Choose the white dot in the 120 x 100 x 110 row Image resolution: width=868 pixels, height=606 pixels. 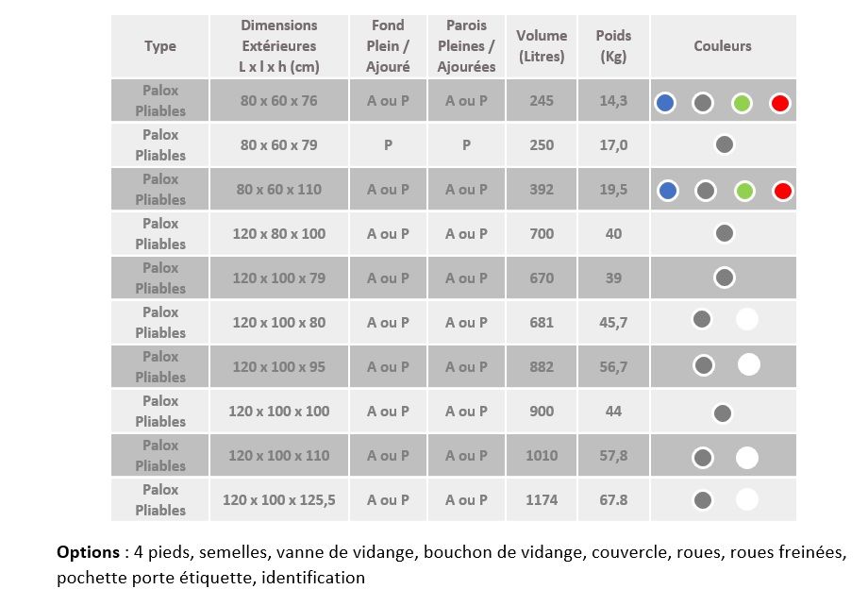(746, 458)
